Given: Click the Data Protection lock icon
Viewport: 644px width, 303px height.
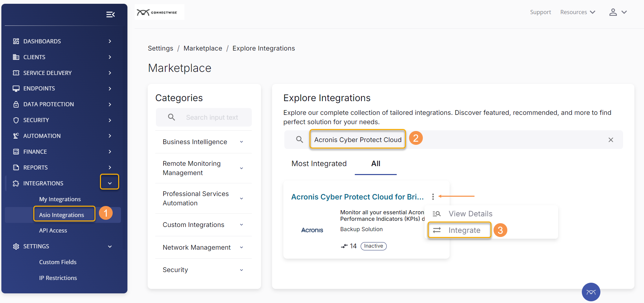Looking at the screenshot, I should coord(16,104).
